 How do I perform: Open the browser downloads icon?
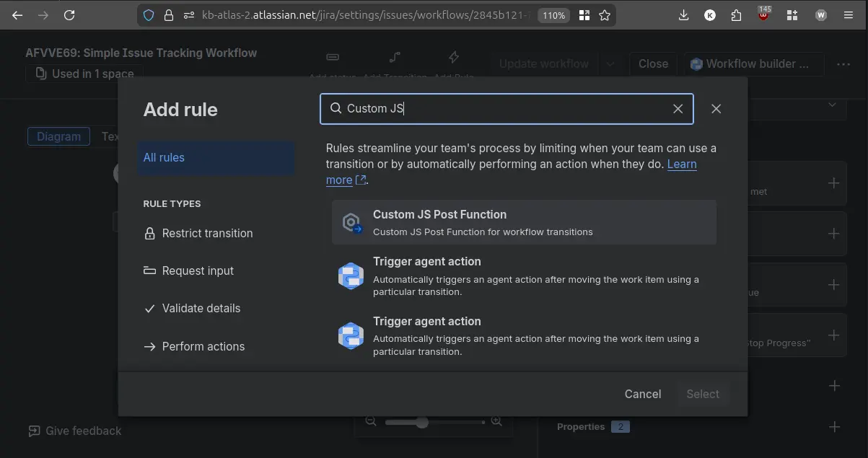click(684, 15)
